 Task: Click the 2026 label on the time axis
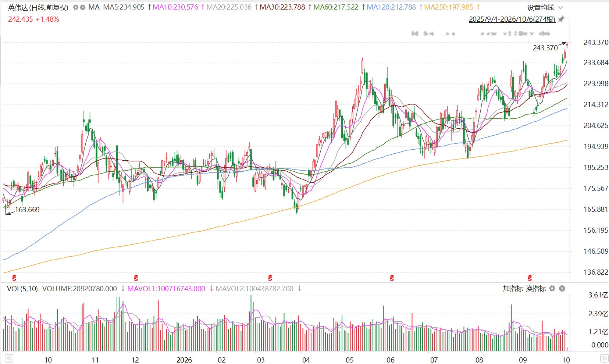pyautogui.click(x=184, y=360)
